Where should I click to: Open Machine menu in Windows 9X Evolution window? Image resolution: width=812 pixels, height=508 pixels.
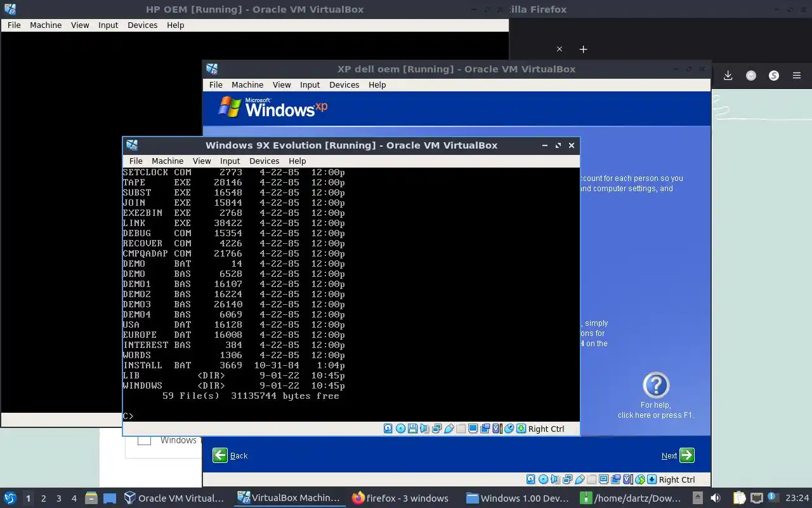[167, 161]
